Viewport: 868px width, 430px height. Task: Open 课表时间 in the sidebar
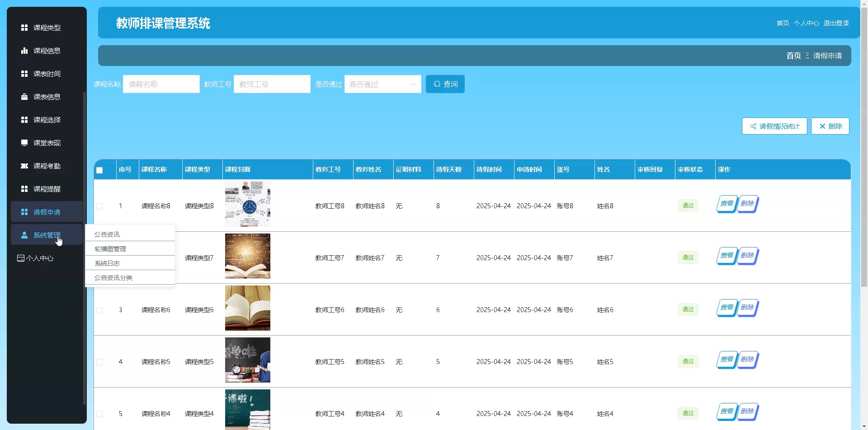point(47,74)
